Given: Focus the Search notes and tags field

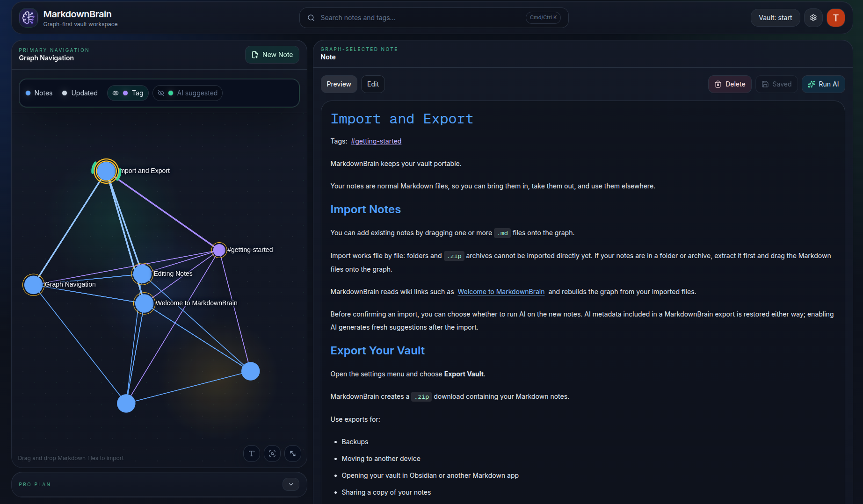Looking at the screenshot, I should (434, 18).
